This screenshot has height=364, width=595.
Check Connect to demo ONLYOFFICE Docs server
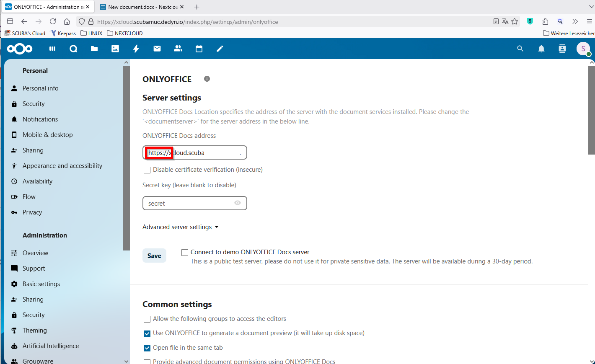click(185, 253)
